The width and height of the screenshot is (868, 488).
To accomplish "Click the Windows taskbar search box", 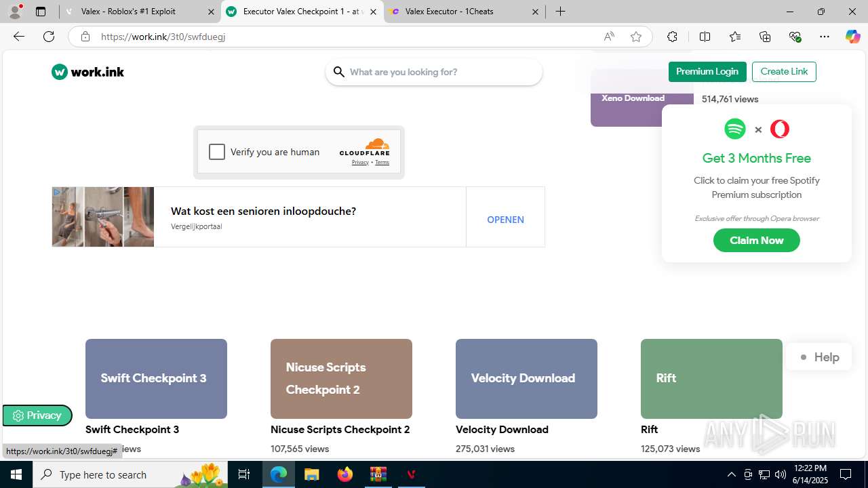I will pos(131,474).
